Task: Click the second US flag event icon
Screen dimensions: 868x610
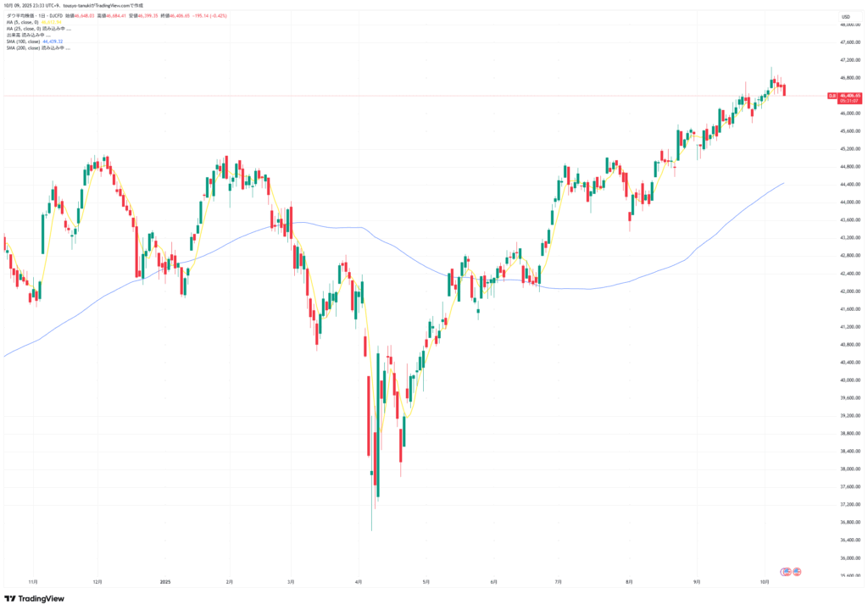Action: [x=797, y=572]
